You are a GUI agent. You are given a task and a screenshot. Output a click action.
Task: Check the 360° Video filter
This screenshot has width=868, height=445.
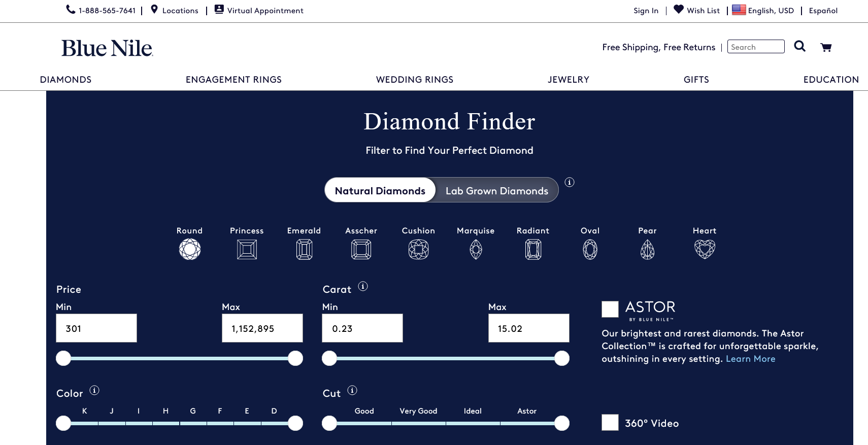click(610, 423)
